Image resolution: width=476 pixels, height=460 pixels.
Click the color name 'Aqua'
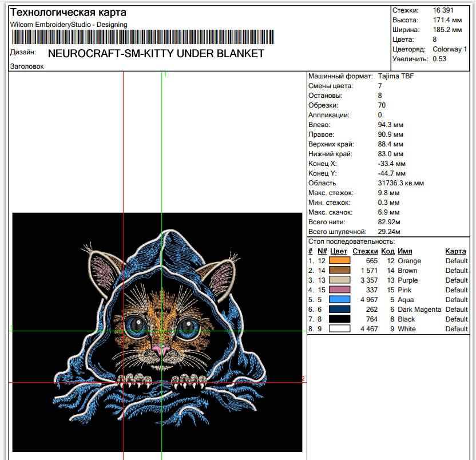pos(406,300)
